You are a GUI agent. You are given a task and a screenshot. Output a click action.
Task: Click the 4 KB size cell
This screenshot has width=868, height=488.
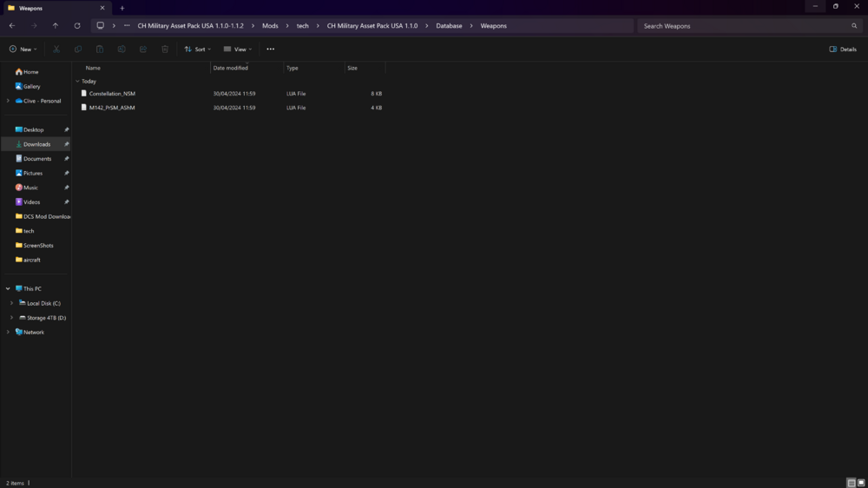[376, 108]
